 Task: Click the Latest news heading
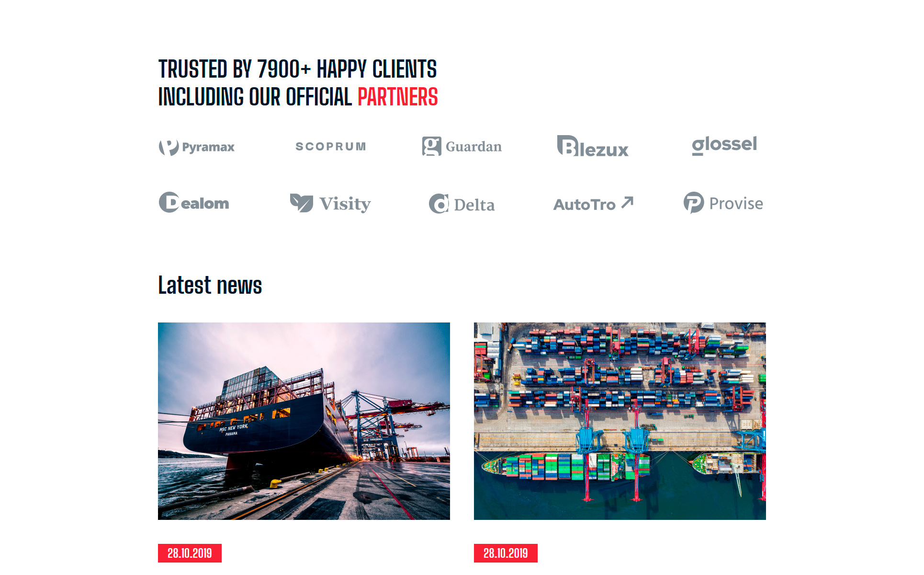210,286
